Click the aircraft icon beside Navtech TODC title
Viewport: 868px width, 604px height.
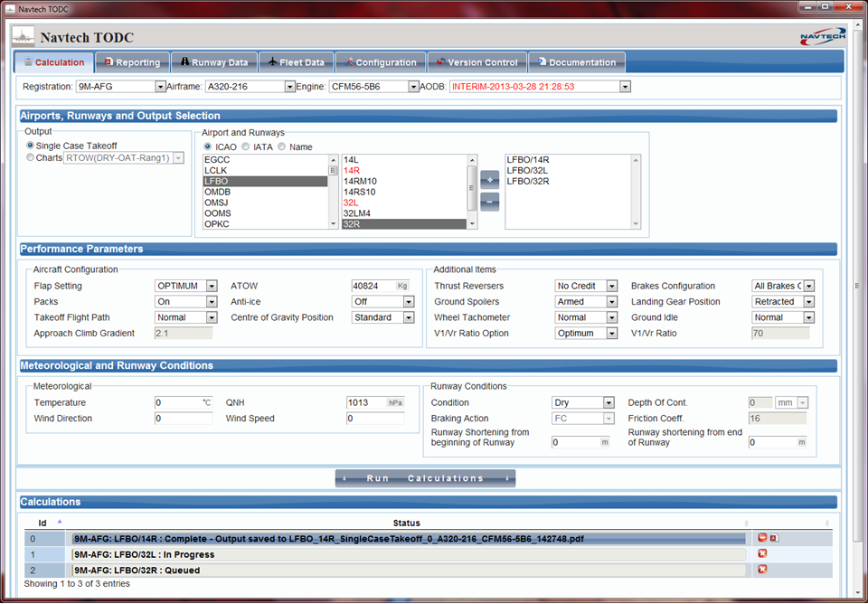[24, 37]
